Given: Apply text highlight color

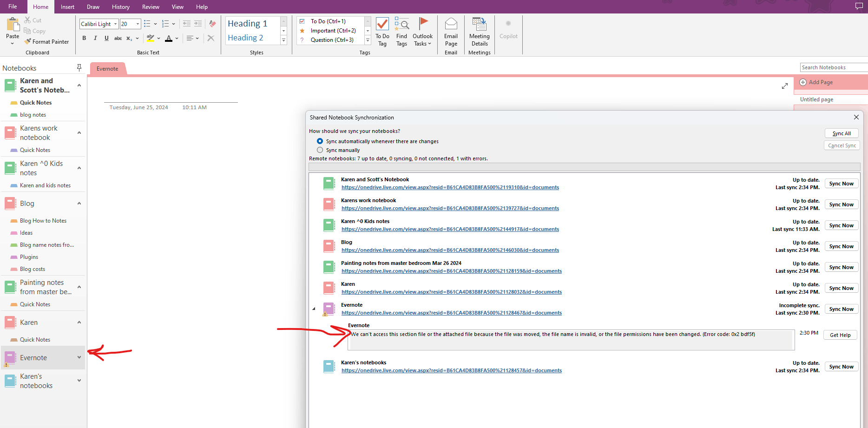Looking at the screenshot, I should tap(151, 38).
